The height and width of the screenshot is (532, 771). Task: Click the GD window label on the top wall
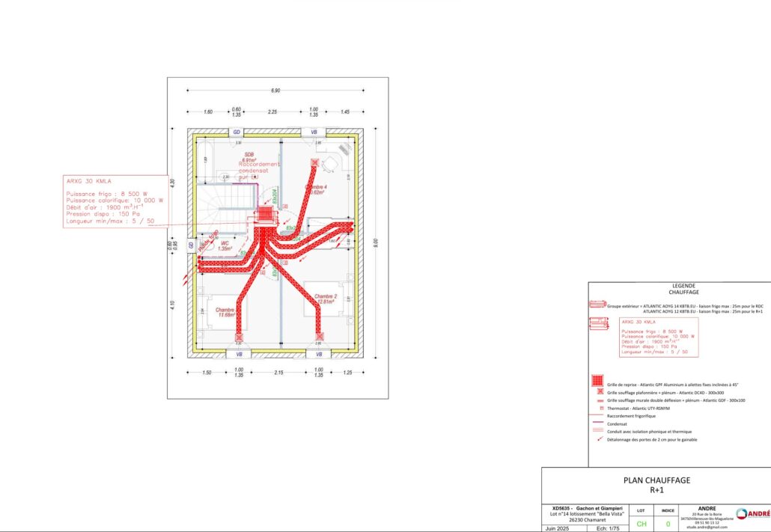point(237,132)
